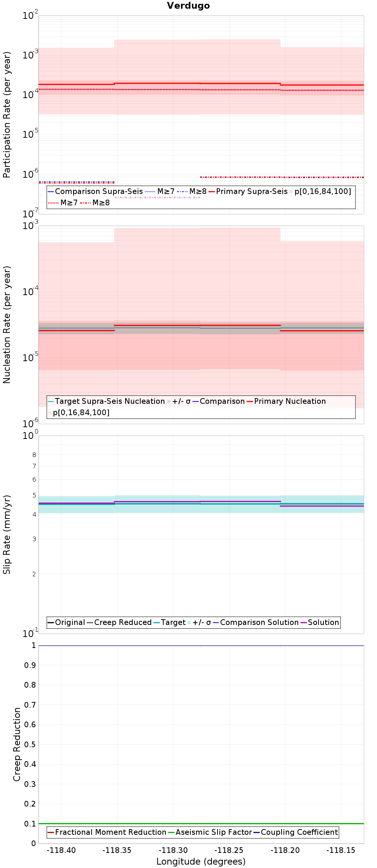Click the Comparison entry in nucleation legend

click(x=219, y=401)
